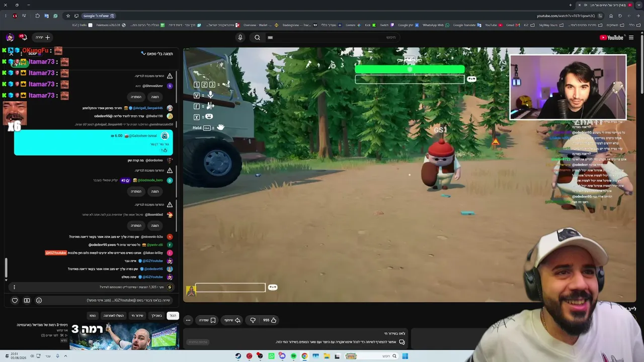
Task: Click in the YouTube search field
Action: 332,37
